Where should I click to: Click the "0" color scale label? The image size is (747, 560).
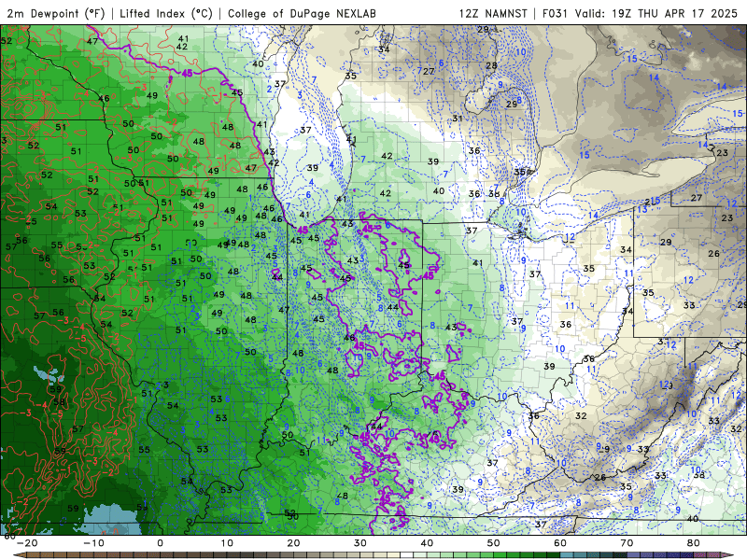click(x=160, y=543)
